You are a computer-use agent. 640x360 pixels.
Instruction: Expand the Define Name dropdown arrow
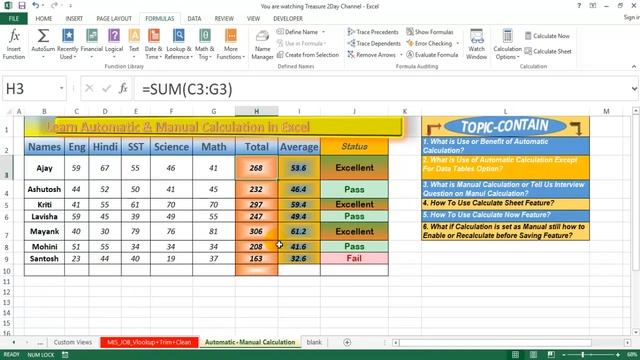click(323, 32)
